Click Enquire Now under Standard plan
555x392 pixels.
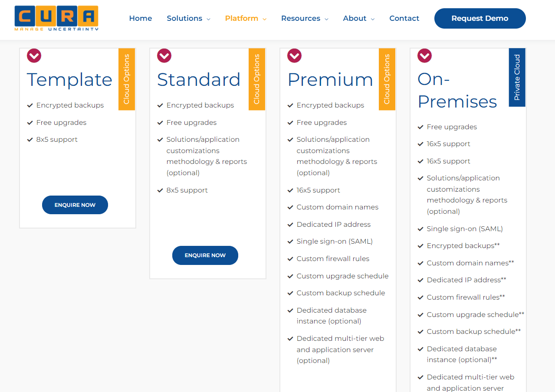205,255
